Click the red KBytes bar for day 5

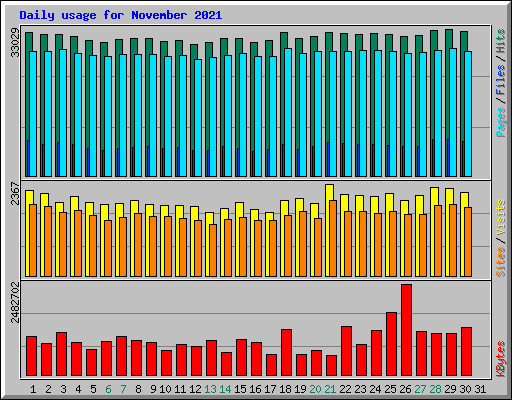[x=91, y=363]
